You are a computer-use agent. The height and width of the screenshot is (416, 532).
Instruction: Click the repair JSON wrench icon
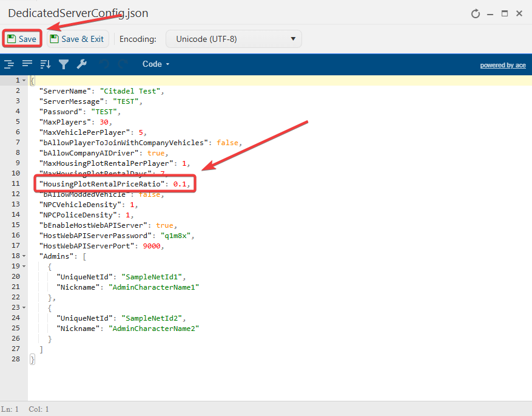click(x=82, y=64)
